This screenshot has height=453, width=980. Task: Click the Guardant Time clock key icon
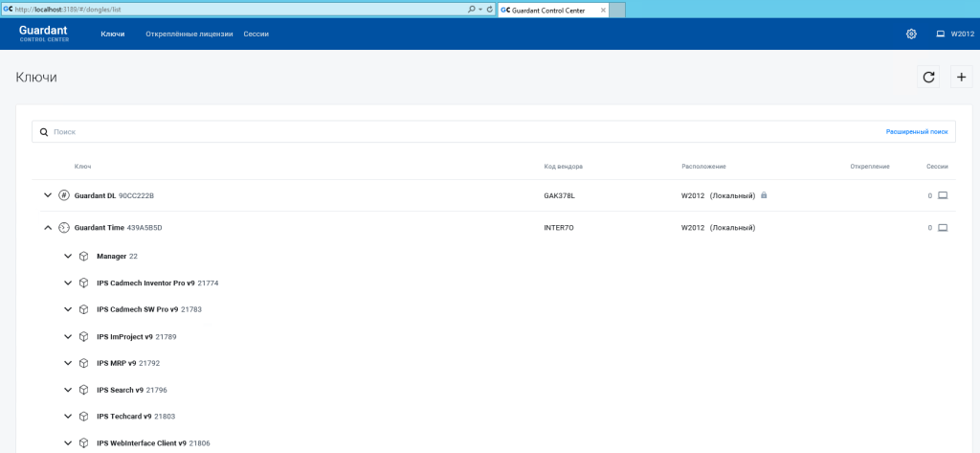[64, 228]
